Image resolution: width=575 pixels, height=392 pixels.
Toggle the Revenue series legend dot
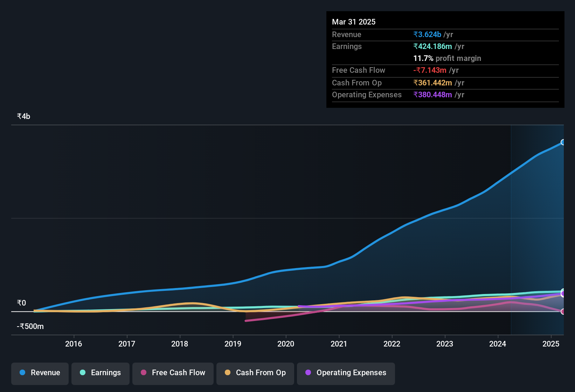pos(22,373)
